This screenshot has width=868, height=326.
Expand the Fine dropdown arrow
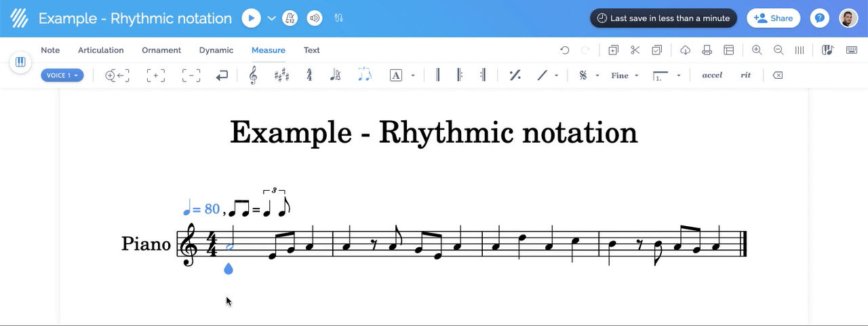tap(637, 75)
